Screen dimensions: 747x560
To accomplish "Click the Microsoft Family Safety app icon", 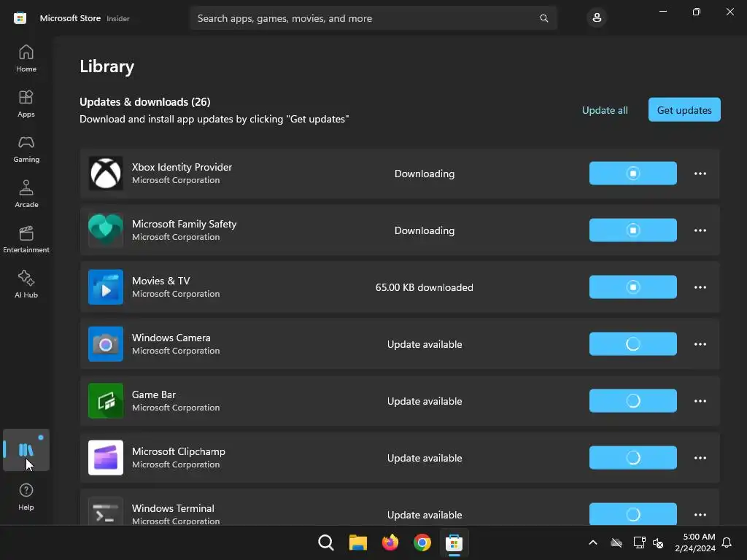I will (106, 230).
